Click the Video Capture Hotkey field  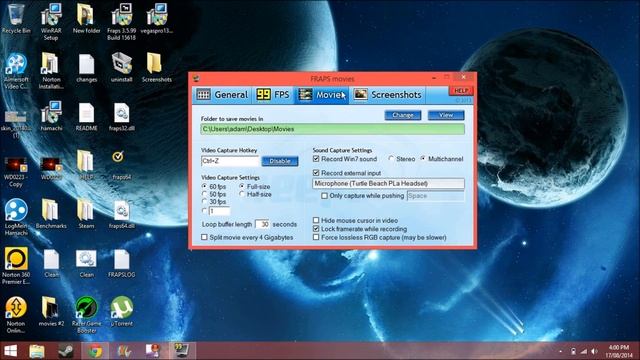[230, 161]
